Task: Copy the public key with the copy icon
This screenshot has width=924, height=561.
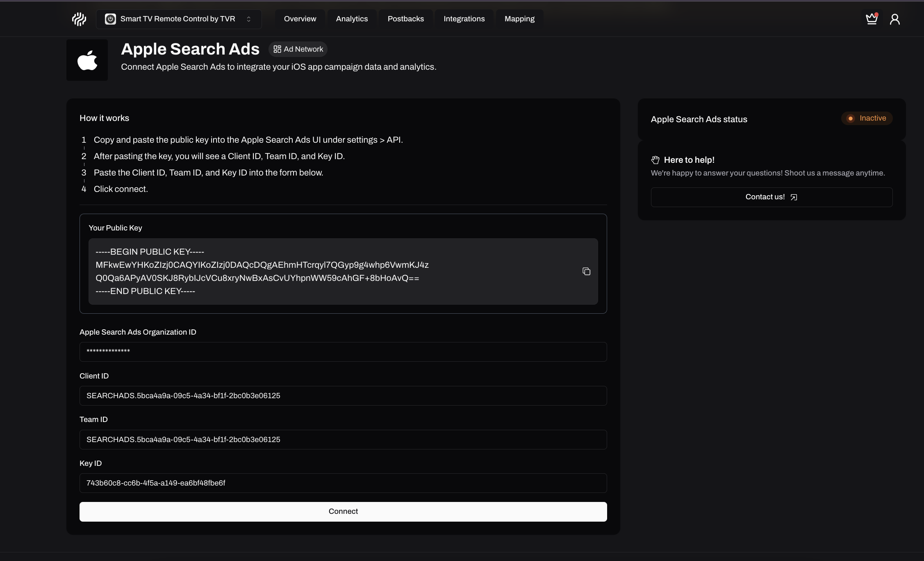Action: 586,271
